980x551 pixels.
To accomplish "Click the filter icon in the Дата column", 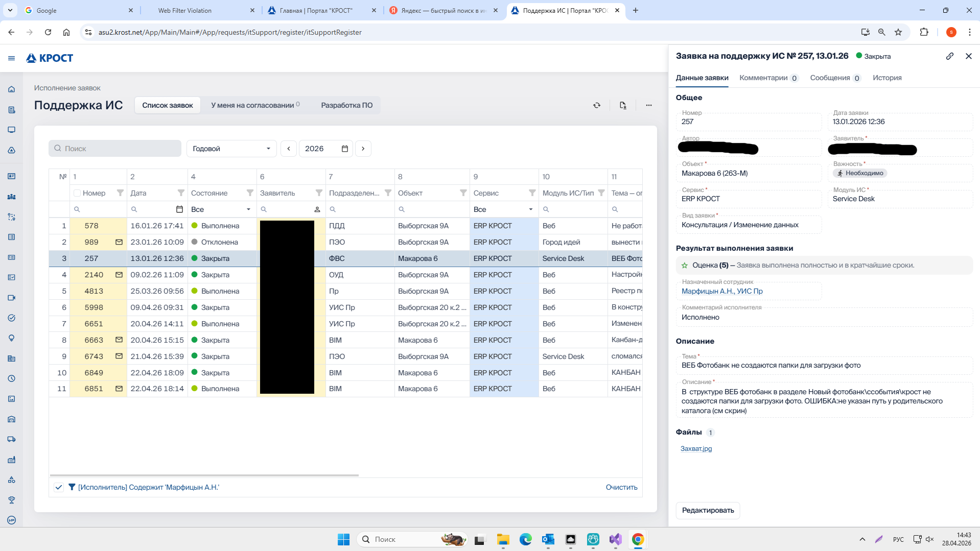I will coord(181,193).
